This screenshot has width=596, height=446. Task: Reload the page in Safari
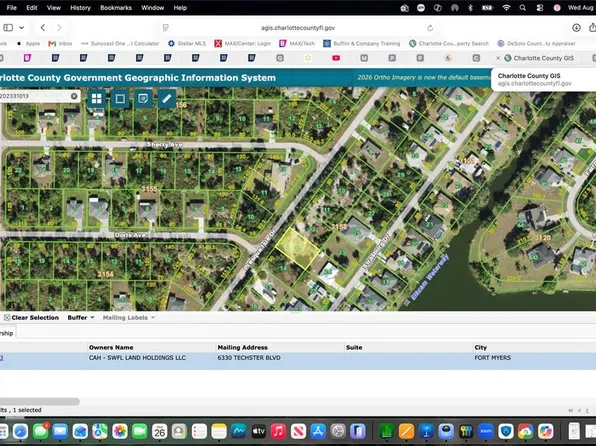tap(430, 28)
